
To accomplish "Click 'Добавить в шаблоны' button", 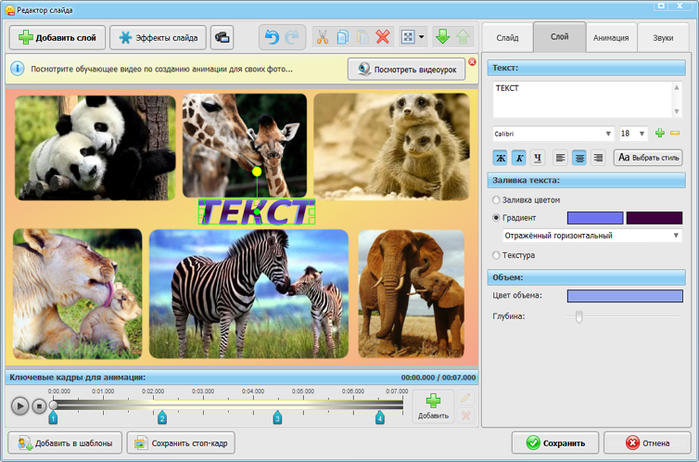I will [x=65, y=443].
